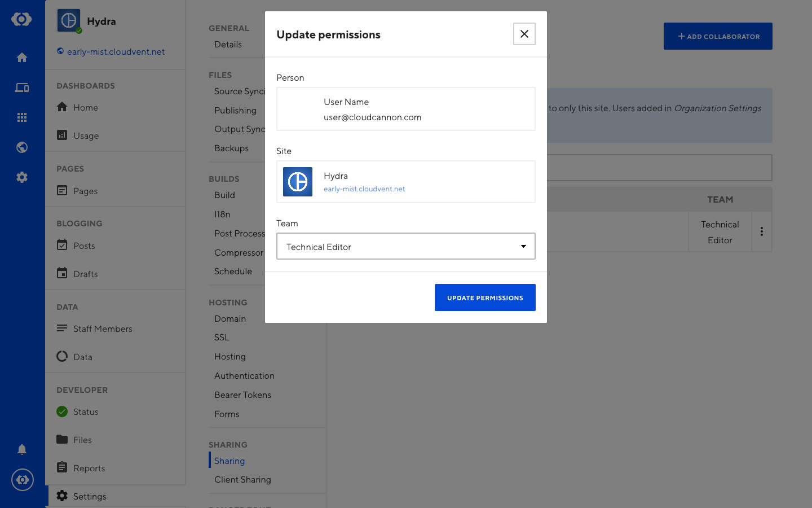The height and width of the screenshot is (508, 812).
Task: Click the TEAM column header
Action: point(720,200)
